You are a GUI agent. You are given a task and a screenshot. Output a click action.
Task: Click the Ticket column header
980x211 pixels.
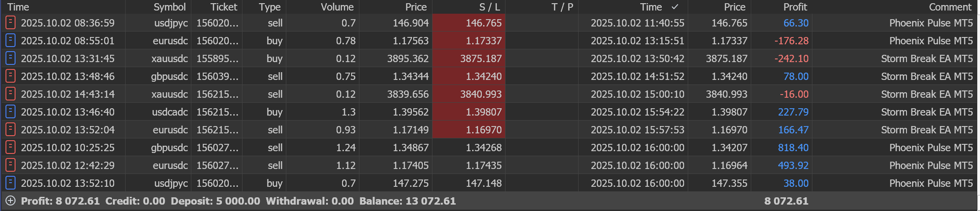coord(224,7)
